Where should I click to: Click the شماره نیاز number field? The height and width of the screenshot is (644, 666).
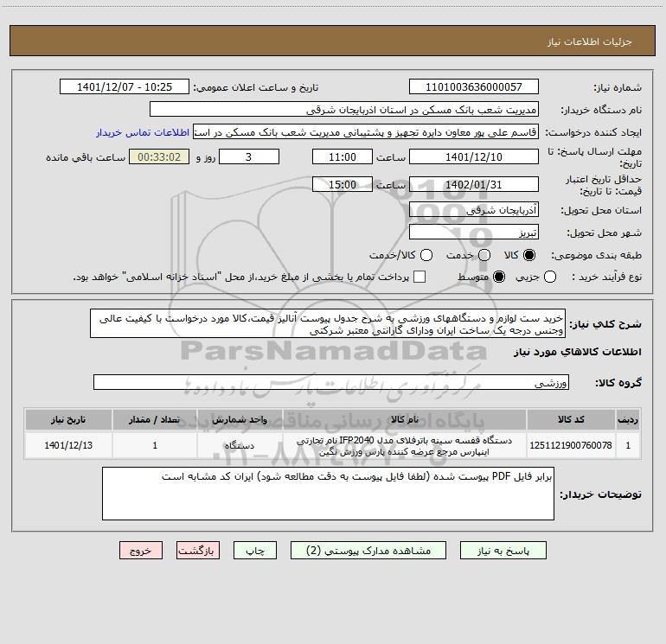[474, 87]
